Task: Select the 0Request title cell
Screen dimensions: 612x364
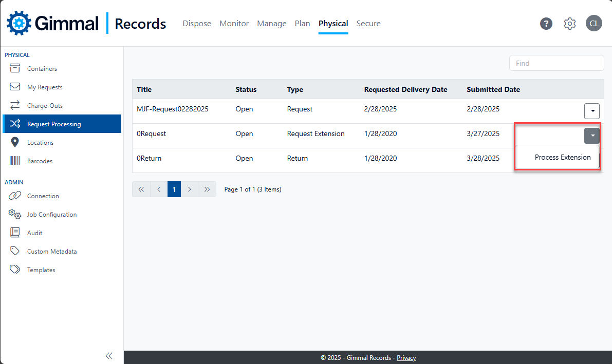Action: [x=152, y=133]
